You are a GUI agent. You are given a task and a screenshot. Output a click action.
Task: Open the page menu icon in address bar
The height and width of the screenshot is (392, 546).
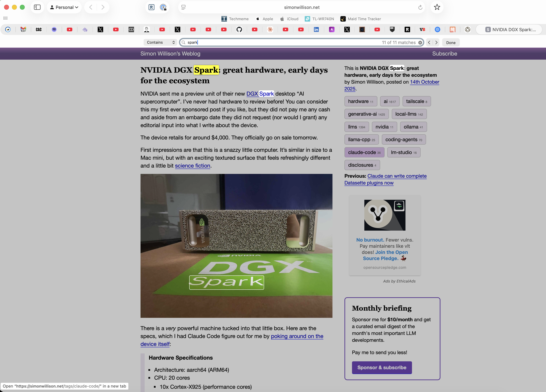183,8
